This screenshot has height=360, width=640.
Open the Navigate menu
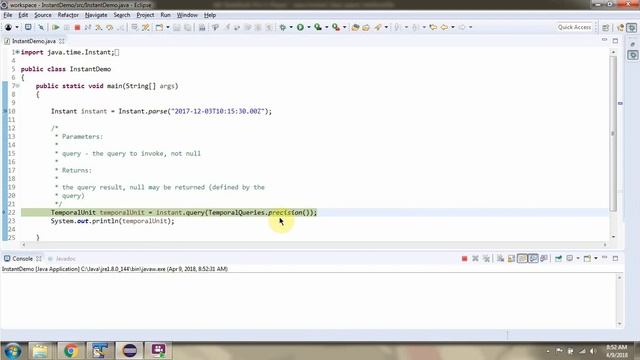tap(96, 15)
